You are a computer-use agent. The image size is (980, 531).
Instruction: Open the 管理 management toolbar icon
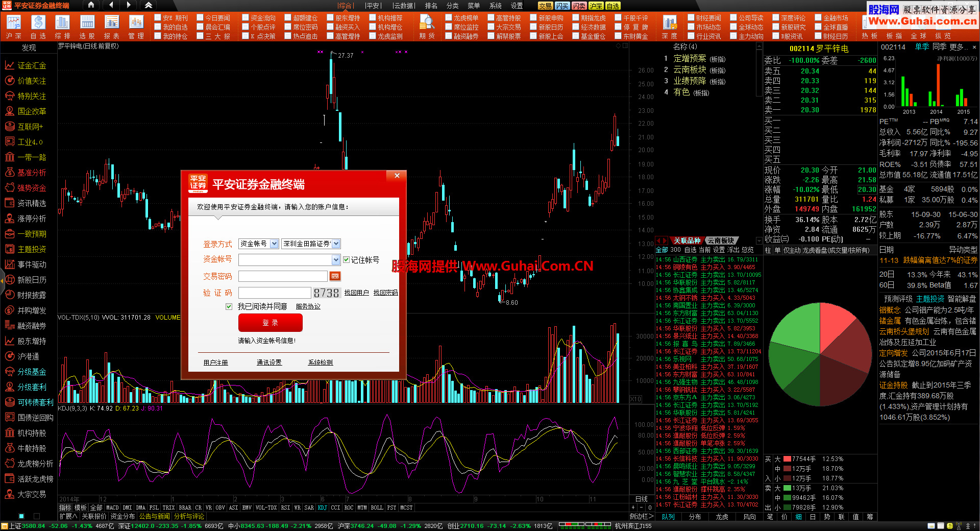point(136,27)
